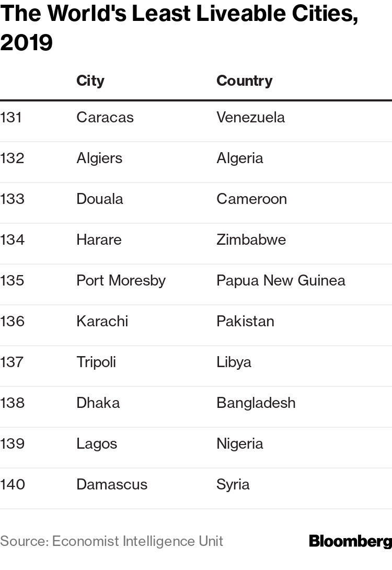The width and height of the screenshot is (392, 570).
Task: Click the Bloomberg logo
Action: tap(350, 541)
